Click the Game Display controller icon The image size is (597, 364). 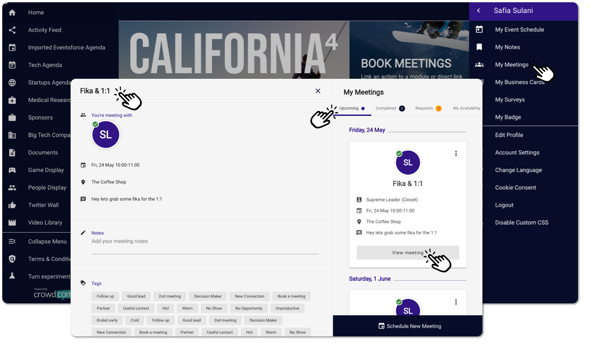12,170
